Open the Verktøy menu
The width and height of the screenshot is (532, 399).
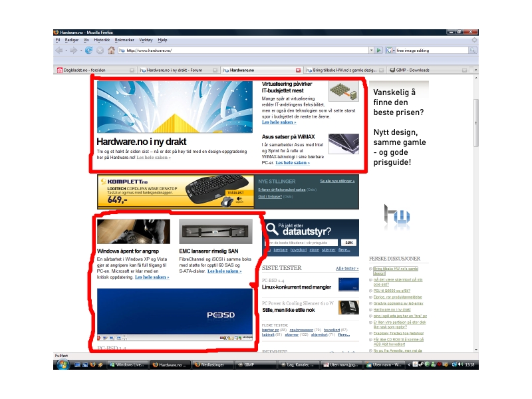coord(146,40)
